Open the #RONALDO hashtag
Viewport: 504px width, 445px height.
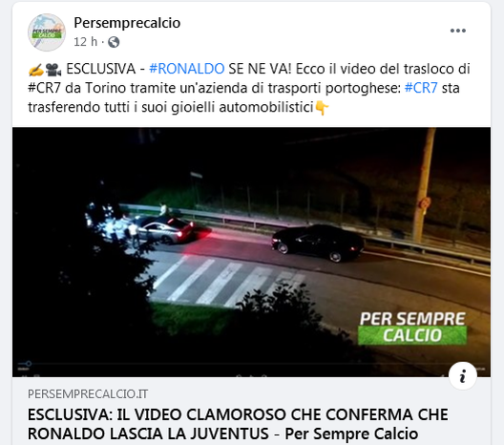click(187, 69)
